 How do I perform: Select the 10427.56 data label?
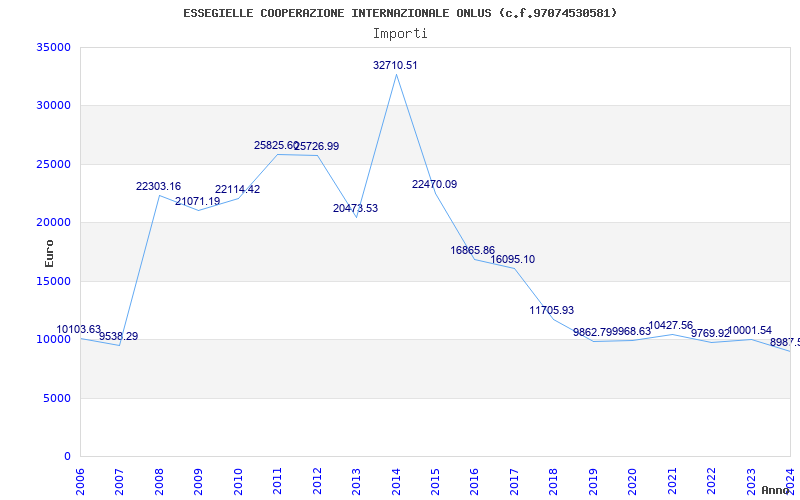pyautogui.click(x=670, y=326)
